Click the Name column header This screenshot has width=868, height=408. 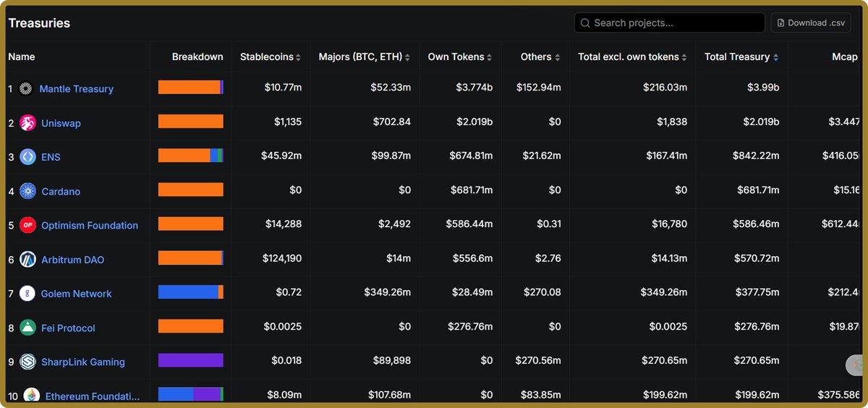[22, 56]
